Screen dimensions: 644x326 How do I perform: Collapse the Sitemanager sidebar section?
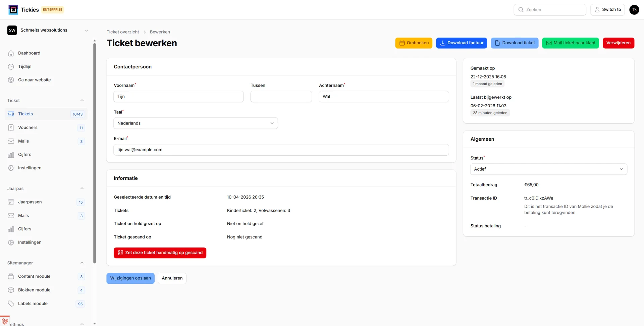tap(82, 263)
